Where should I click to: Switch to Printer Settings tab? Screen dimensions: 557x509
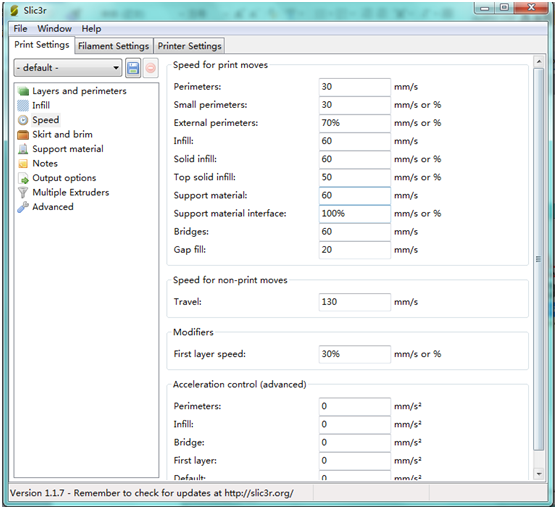point(189,46)
